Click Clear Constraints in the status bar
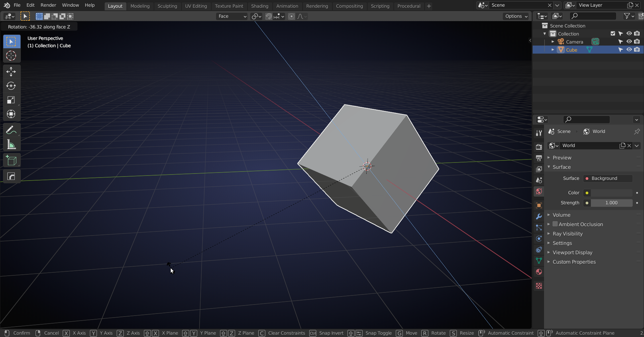The width and height of the screenshot is (644, 337). pyautogui.click(x=286, y=333)
